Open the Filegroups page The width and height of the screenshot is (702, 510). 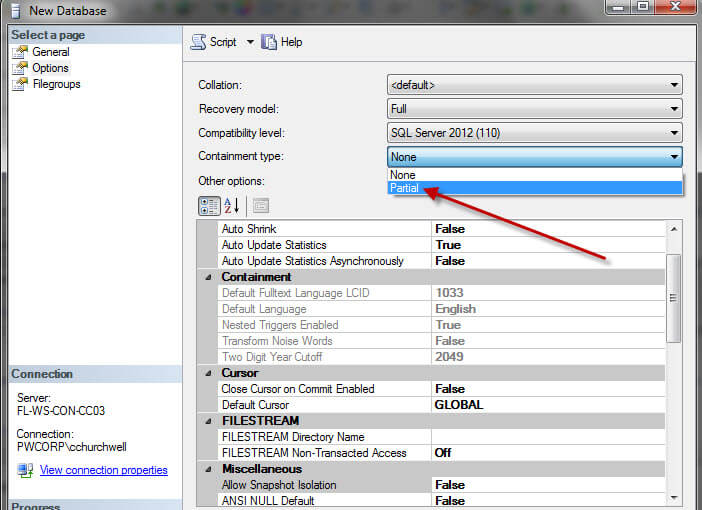(56, 84)
